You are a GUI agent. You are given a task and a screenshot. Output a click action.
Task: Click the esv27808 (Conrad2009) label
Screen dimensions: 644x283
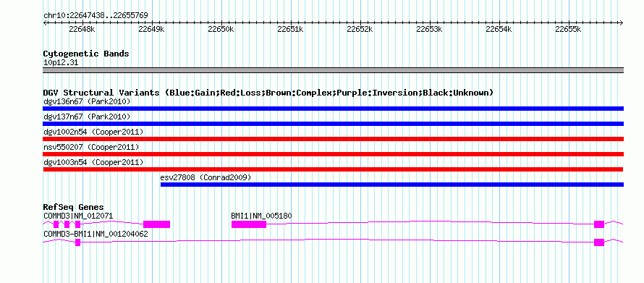coord(206,177)
